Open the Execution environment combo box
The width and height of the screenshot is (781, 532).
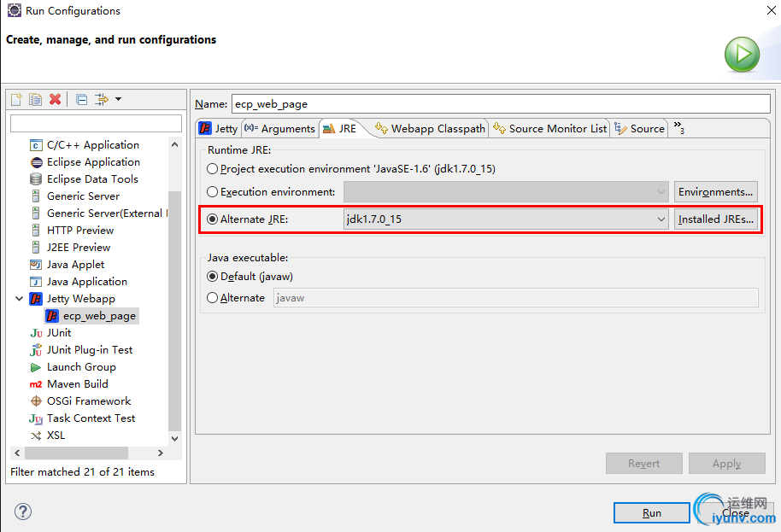[x=506, y=191]
